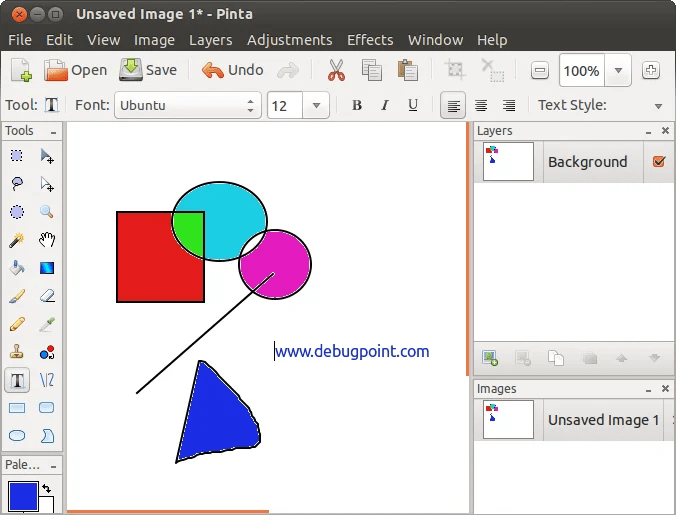Choose the Move Selection tool
The image size is (676, 515).
coord(47,184)
